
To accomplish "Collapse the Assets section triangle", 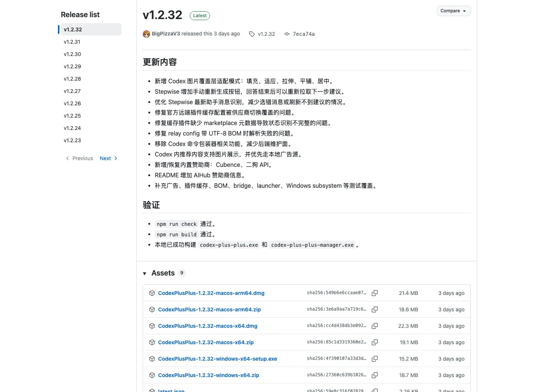I will pyautogui.click(x=145, y=274).
